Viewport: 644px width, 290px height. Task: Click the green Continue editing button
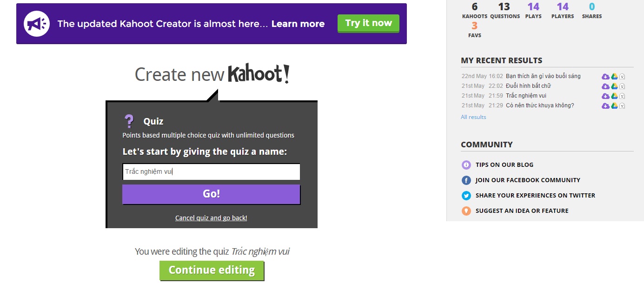point(212,270)
